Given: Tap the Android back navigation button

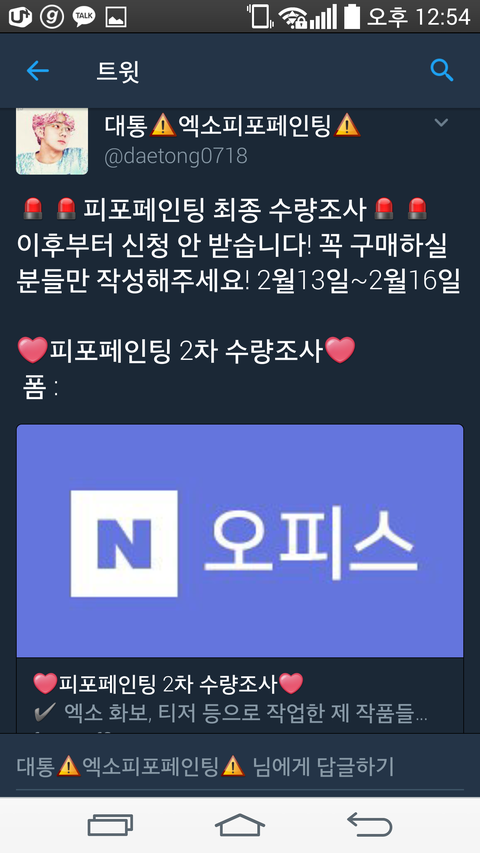Looking at the screenshot, I should (370, 825).
